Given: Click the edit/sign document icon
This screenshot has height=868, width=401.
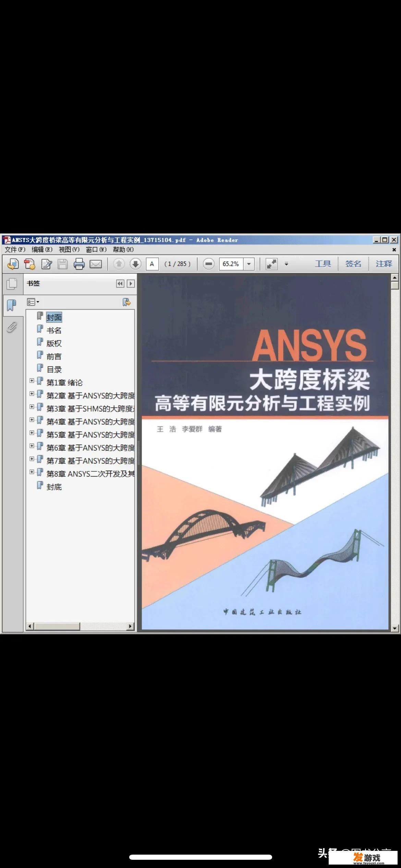Looking at the screenshot, I should pyautogui.click(x=46, y=264).
